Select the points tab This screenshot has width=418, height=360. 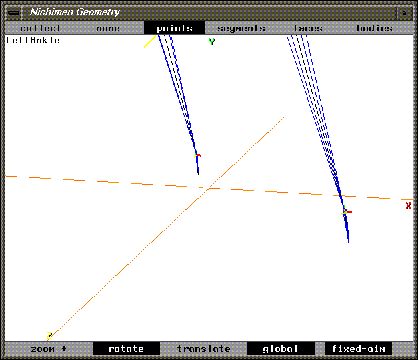tap(174, 28)
